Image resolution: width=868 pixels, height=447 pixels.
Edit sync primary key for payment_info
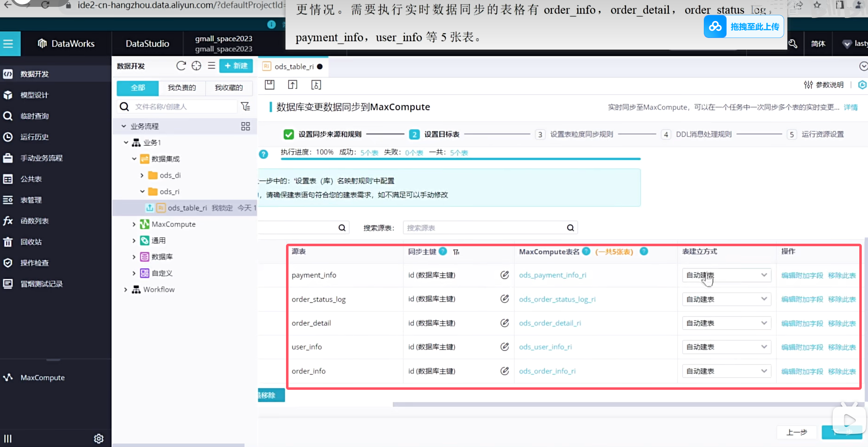504,275
